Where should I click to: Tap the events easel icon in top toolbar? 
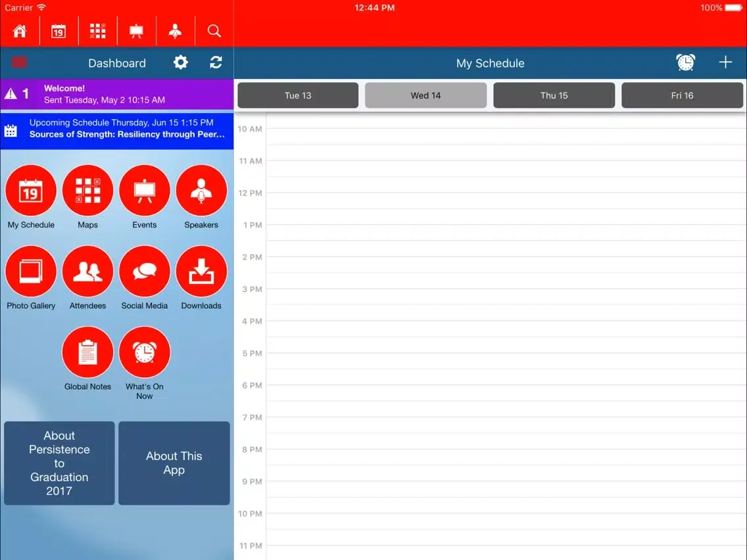[136, 32]
